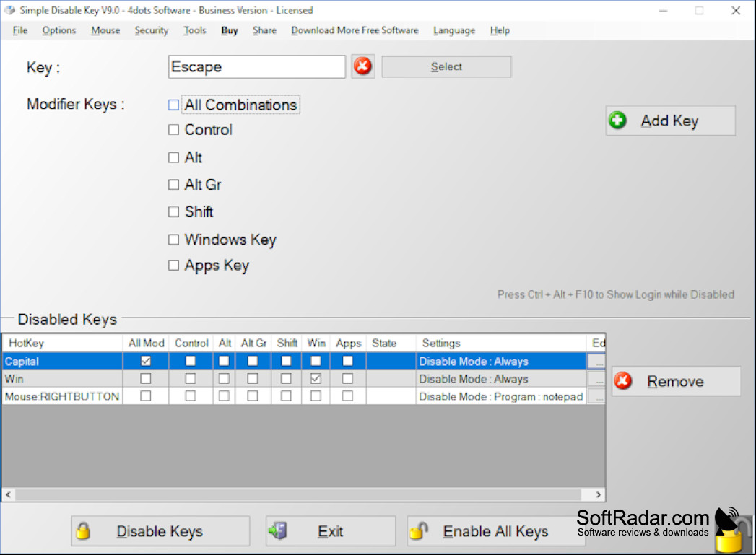Viewport: 756px width, 555px height.
Task: Click the Add Key button
Action: 670,121
